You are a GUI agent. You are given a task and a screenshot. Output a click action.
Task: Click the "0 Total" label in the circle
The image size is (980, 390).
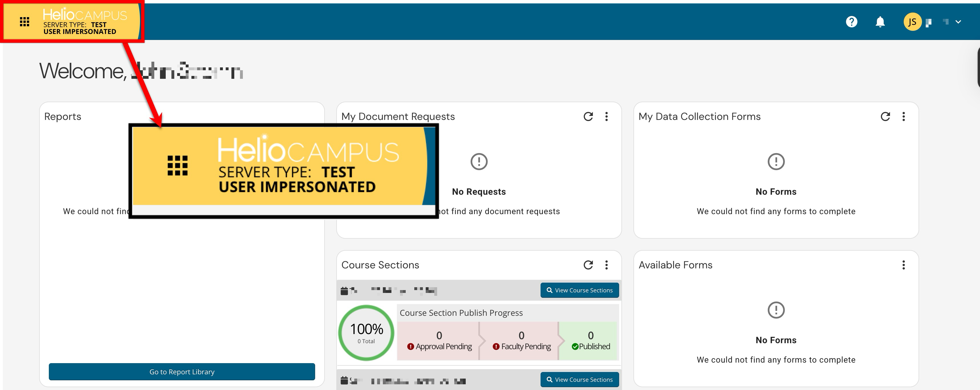(366, 341)
